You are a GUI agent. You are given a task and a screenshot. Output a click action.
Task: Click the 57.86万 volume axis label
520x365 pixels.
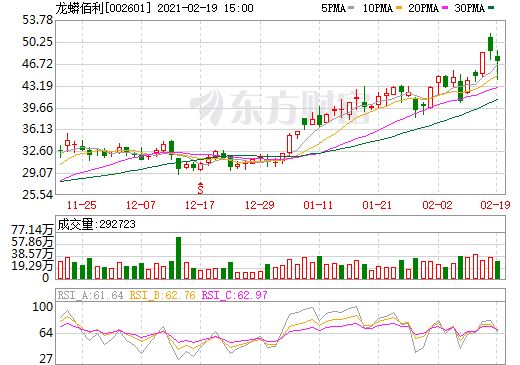click(32, 242)
